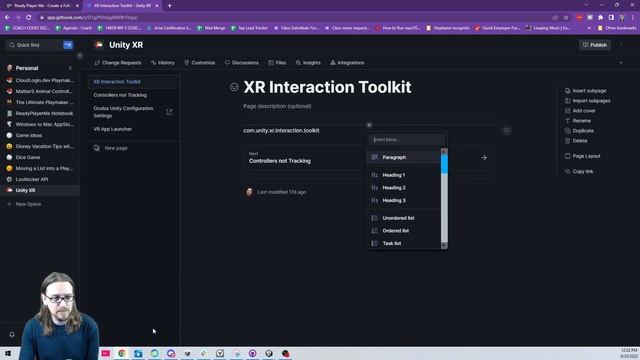
Task: Open Moving a List into a Playmaker space
Action: point(40,168)
